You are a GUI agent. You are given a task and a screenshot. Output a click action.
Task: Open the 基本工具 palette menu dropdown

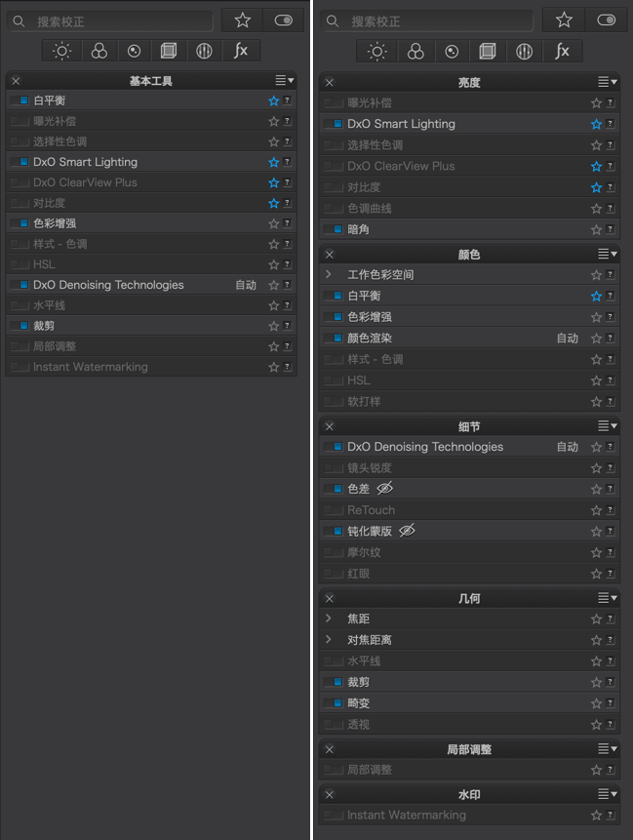coord(285,80)
